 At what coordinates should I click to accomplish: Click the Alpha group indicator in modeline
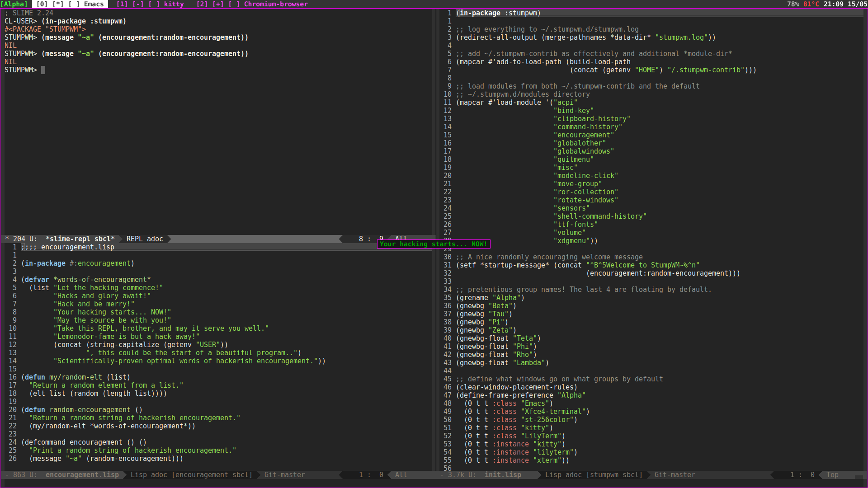[x=14, y=4]
